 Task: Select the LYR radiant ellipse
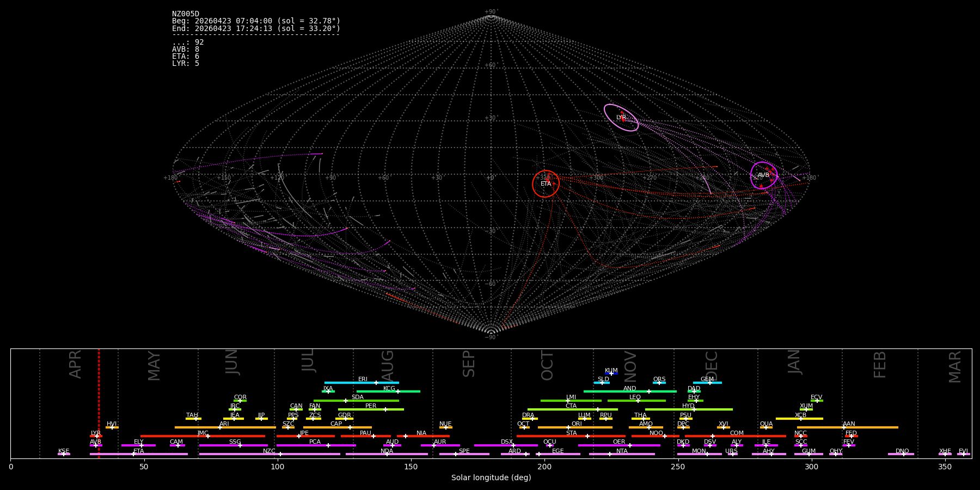pyautogui.click(x=621, y=118)
